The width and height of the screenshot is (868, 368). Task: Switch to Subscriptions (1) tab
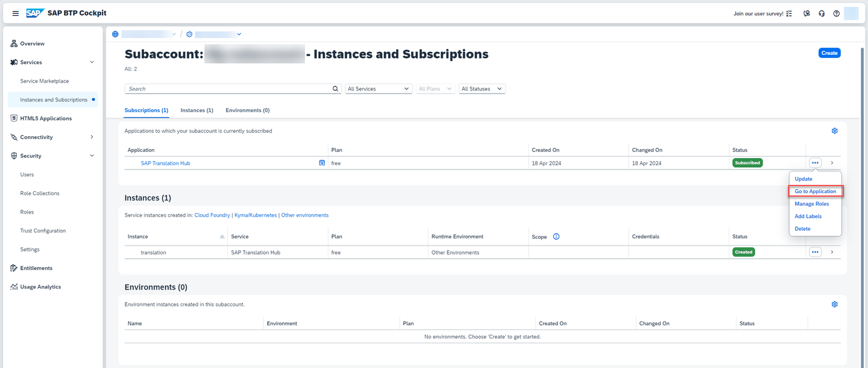[146, 110]
